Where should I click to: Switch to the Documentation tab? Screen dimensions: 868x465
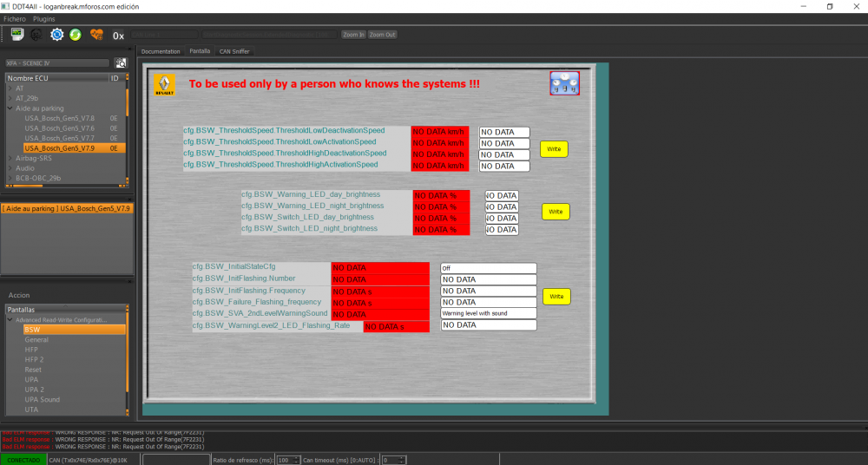pos(161,51)
